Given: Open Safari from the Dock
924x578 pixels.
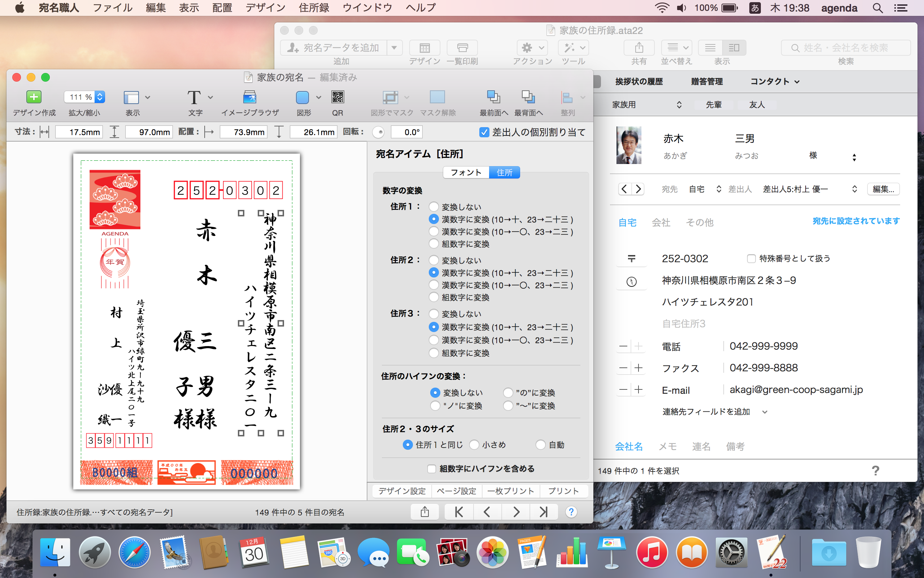Looking at the screenshot, I should 134,552.
